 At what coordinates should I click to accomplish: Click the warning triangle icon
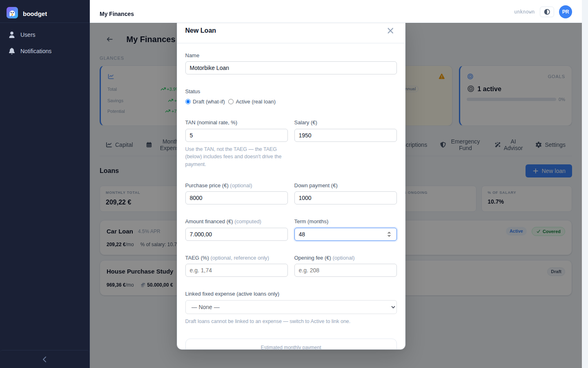point(442,76)
